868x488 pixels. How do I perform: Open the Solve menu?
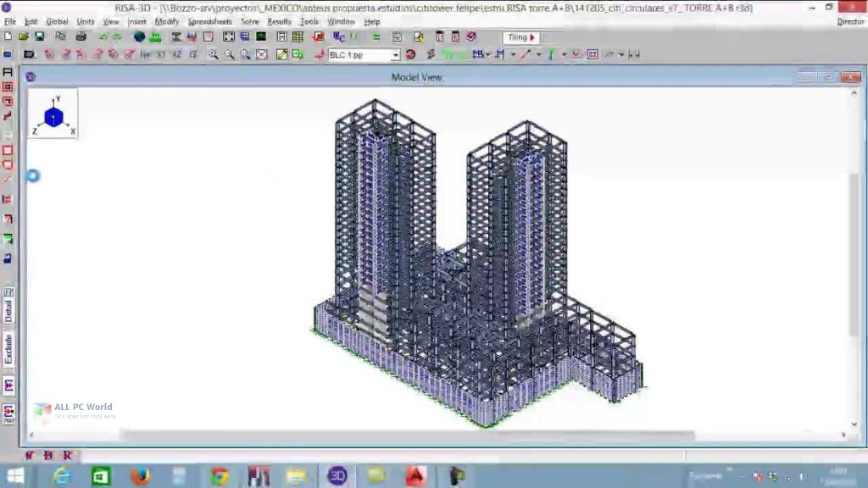pos(250,21)
